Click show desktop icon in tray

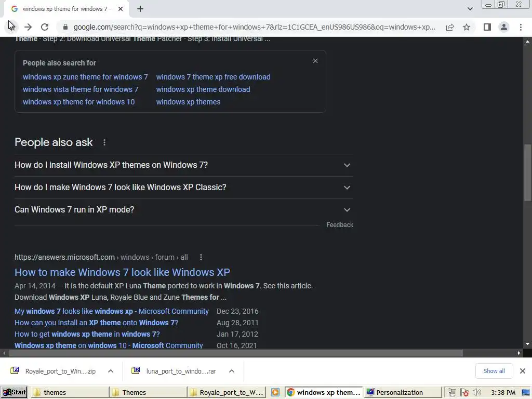pyautogui.click(x=525, y=393)
